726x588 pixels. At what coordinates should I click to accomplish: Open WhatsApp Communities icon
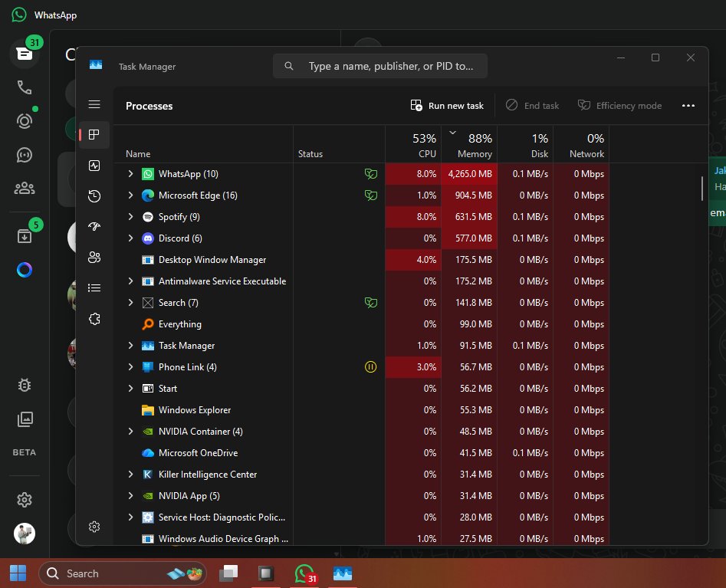(x=25, y=188)
